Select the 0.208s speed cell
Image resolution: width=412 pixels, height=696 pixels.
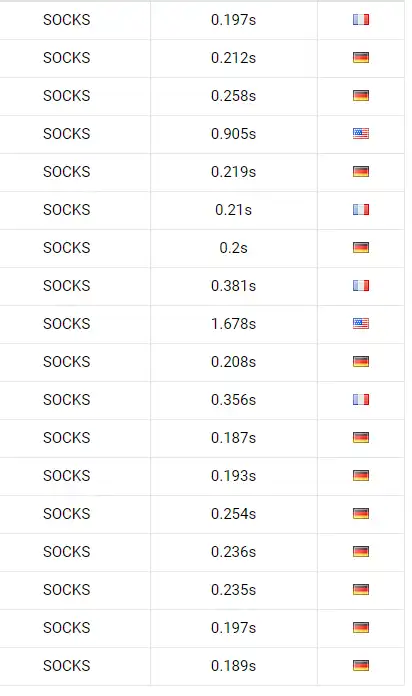tap(234, 362)
